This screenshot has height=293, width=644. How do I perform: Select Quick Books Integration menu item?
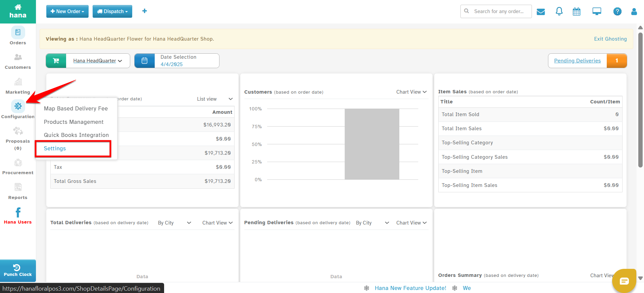[x=76, y=135]
